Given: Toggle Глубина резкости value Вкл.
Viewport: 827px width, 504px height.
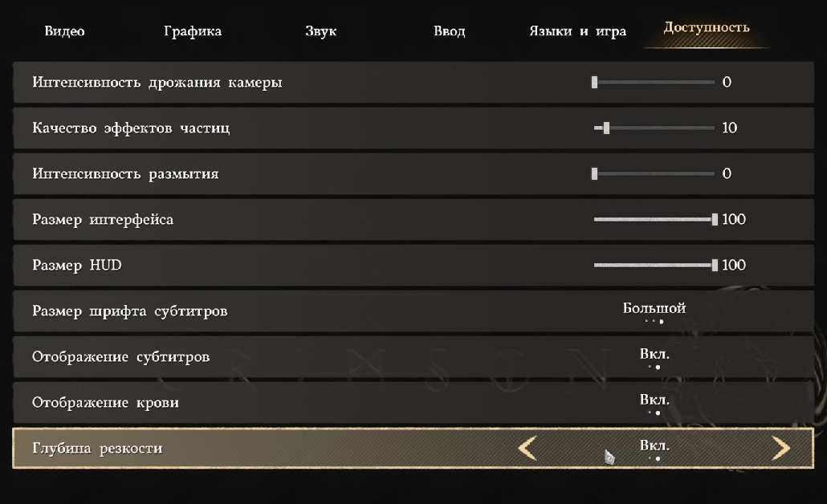Looking at the screenshot, I should click(654, 445).
